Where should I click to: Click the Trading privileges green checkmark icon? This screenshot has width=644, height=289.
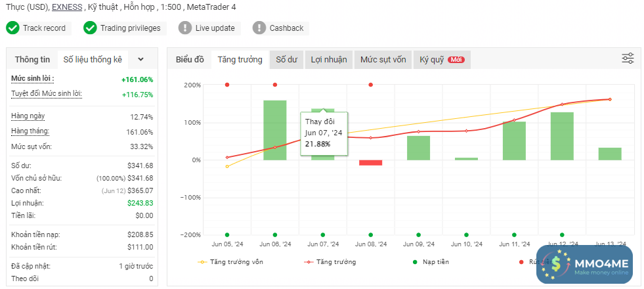[x=90, y=28]
